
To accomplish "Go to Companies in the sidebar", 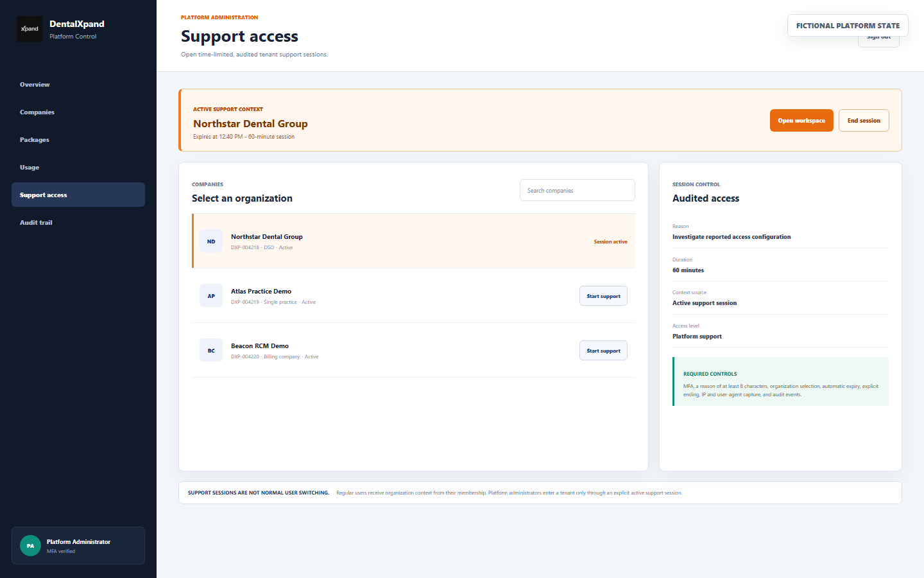I will [78, 112].
